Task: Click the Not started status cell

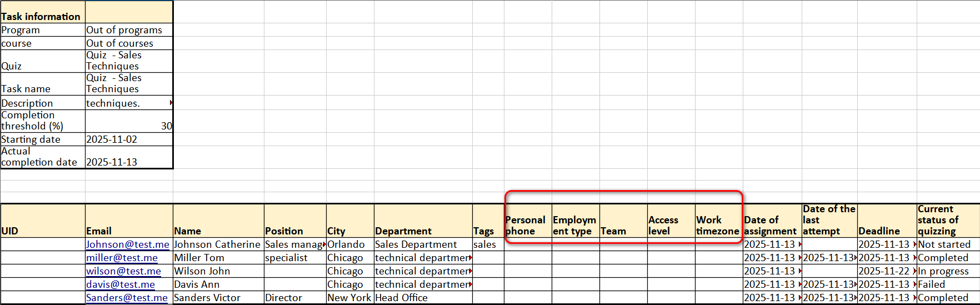Action: click(947, 244)
